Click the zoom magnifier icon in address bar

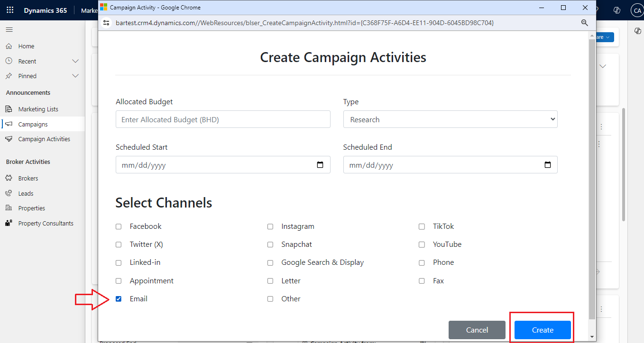(x=585, y=23)
